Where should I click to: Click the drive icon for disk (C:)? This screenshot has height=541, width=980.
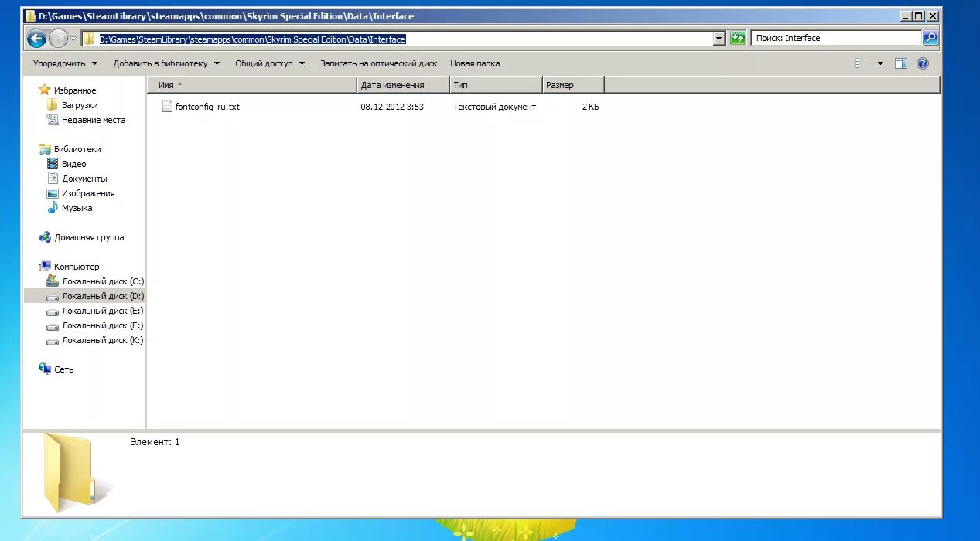pyautogui.click(x=53, y=281)
